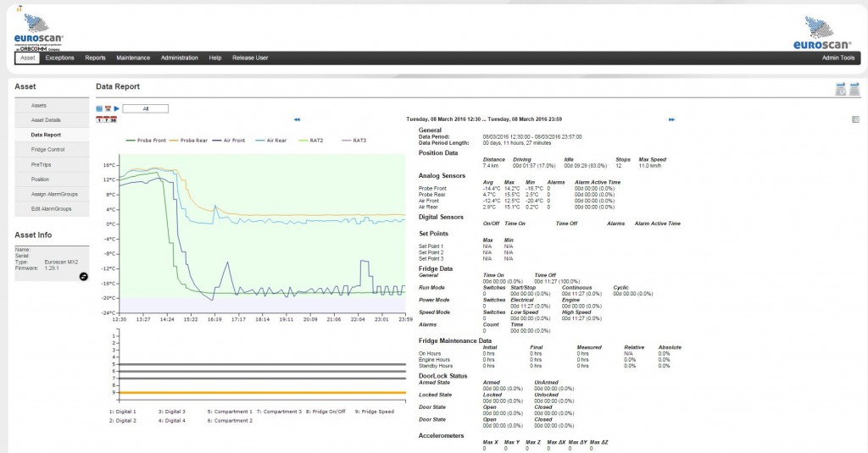Click the '1: Digital 1' legend label
This screenshot has width=868, height=453.
[x=122, y=412]
